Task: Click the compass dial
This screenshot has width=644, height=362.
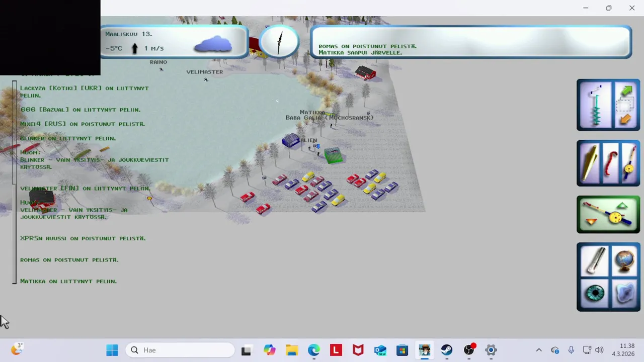Action: [x=280, y=42]
